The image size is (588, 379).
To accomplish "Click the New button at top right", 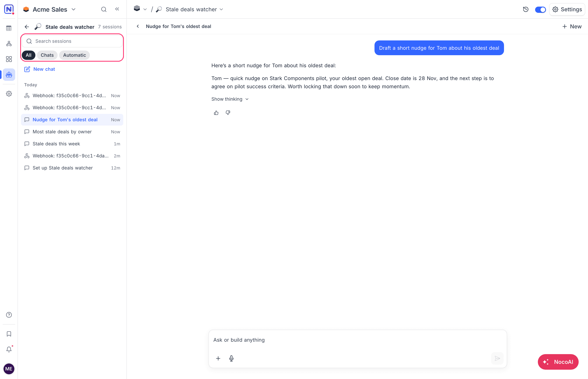I will tap(572, 26).
